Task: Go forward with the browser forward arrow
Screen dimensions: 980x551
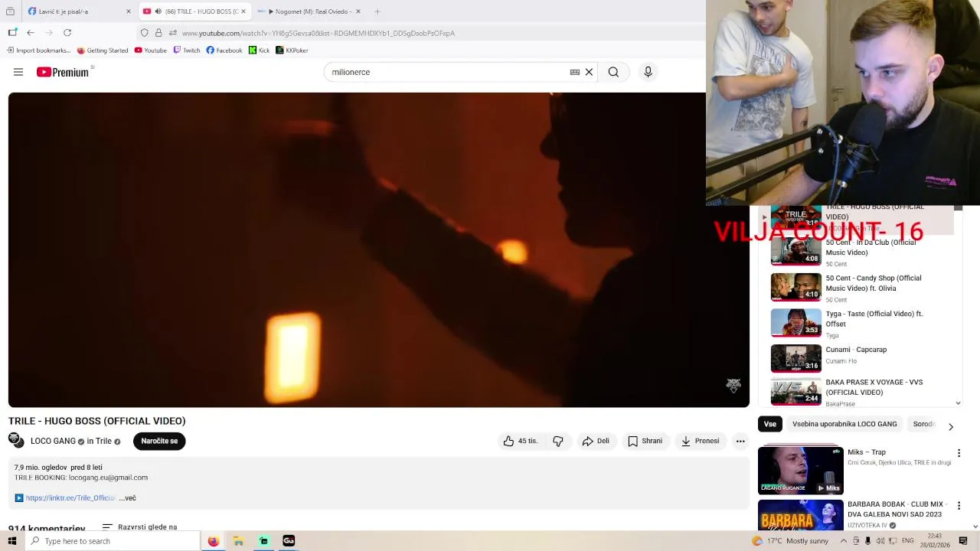Action: point(49,33)
